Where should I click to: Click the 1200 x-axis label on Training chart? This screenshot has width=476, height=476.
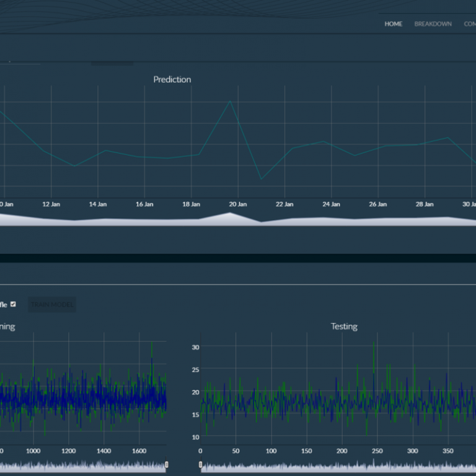[69, 451]
